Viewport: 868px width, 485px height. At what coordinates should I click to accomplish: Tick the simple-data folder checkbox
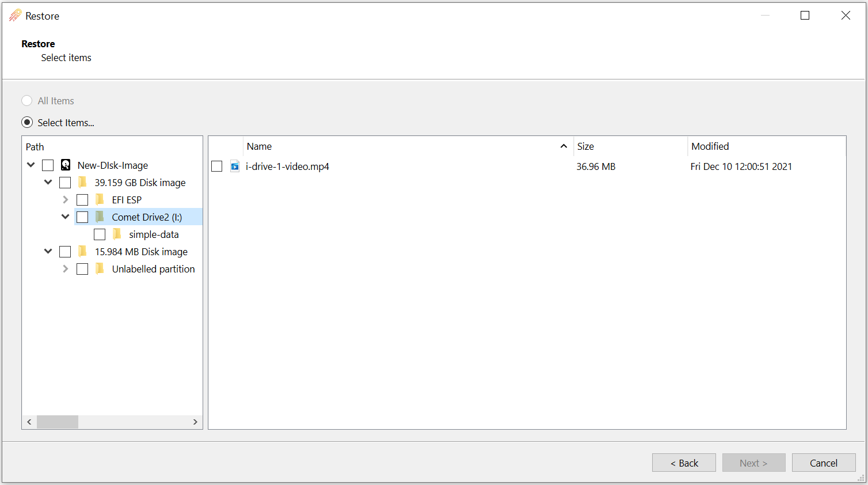point(100,234)
